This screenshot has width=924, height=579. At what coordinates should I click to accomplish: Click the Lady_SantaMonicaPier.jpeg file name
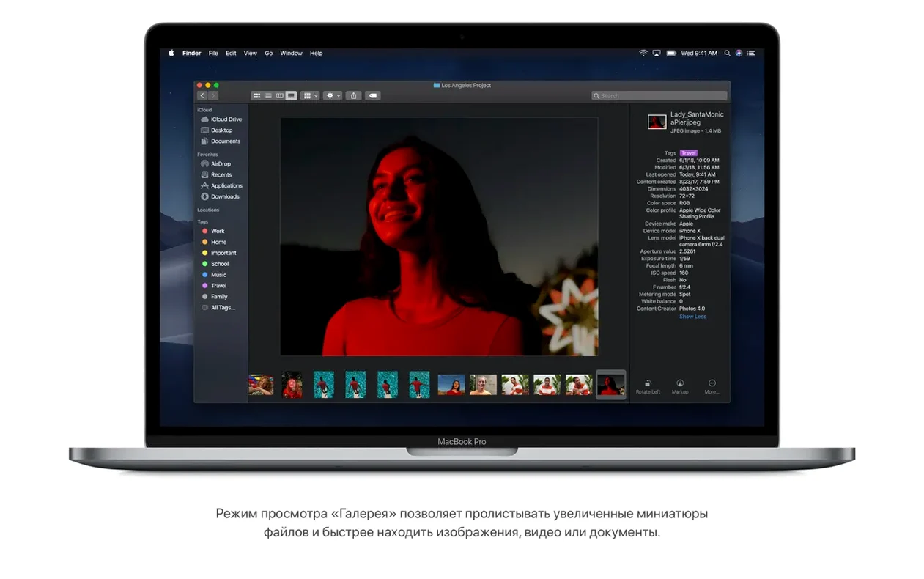697,119
